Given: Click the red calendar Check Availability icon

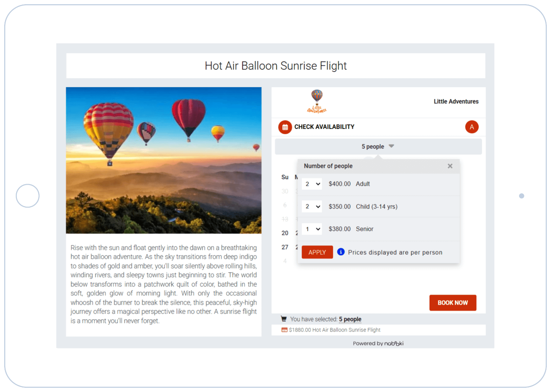Looking at the screenshot, I should (285, 127).
